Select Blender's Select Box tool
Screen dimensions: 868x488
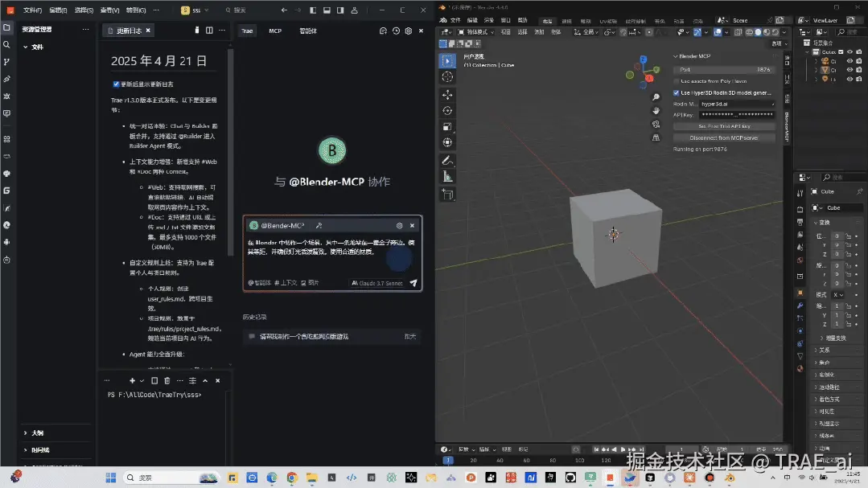click(447, 60)
